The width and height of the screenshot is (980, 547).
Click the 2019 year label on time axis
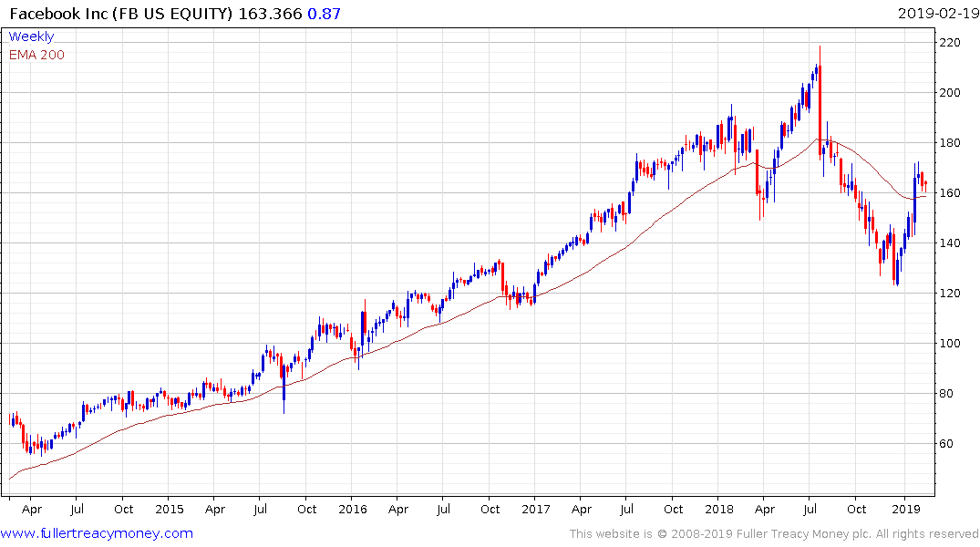click(905, 509)
